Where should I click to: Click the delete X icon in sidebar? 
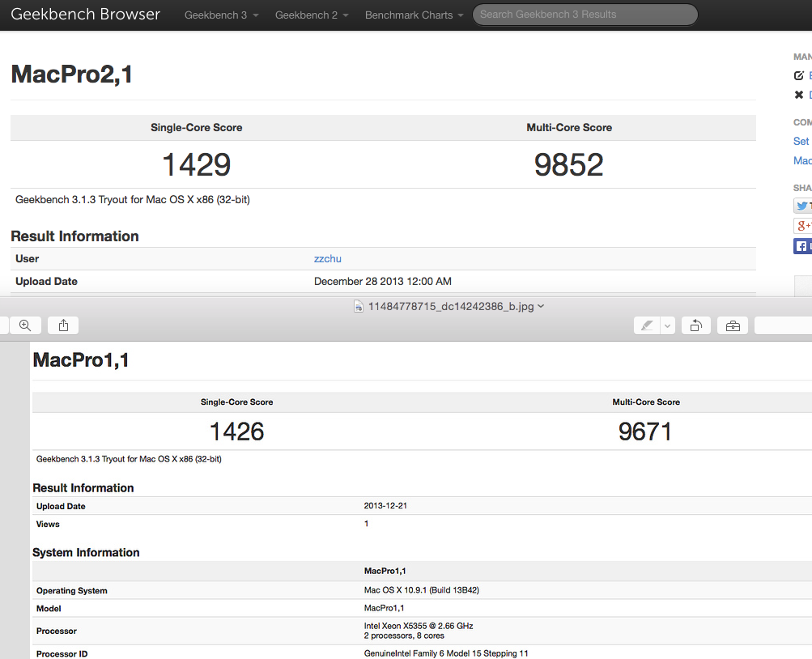click(799, 95)
